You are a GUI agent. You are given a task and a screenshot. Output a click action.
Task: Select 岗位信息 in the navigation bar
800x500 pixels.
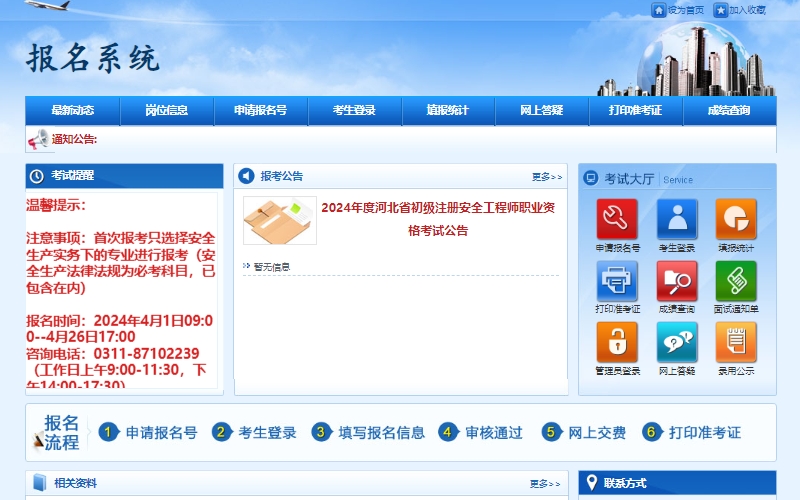[167, 111]
